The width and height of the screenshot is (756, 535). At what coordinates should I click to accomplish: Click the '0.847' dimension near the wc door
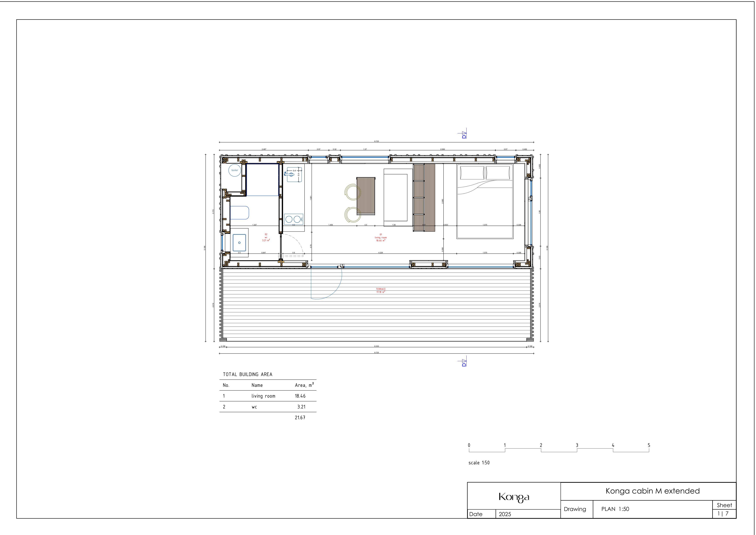click(264, 253)
